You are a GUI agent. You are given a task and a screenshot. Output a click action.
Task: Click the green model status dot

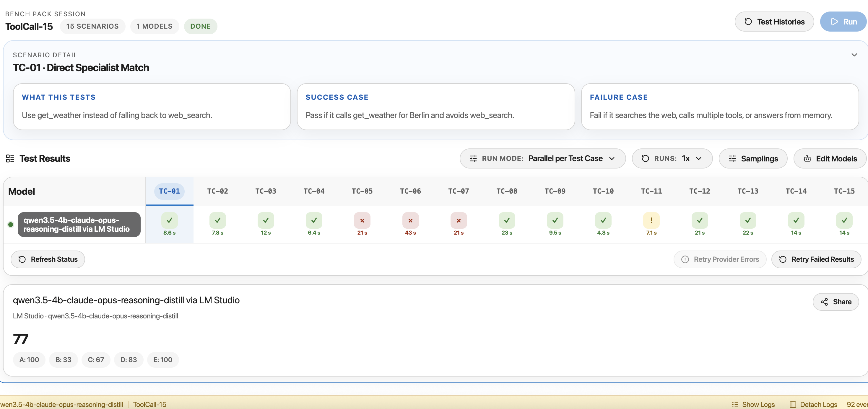(10, 225)
